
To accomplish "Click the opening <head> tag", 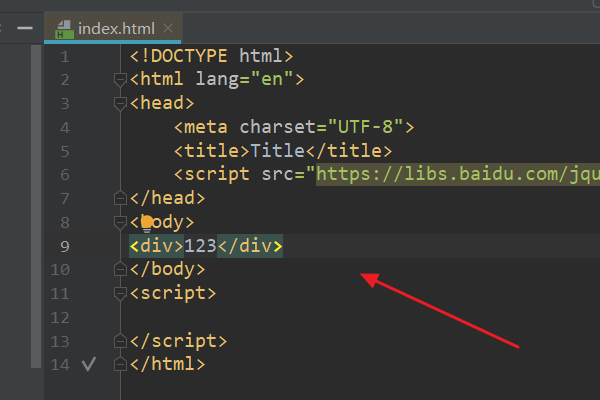I will coord(162,103).
